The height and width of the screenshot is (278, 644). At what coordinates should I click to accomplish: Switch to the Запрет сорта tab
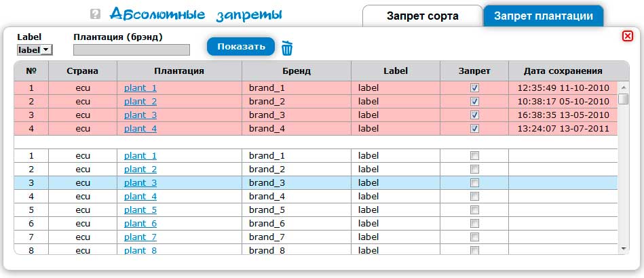(422, 16)
